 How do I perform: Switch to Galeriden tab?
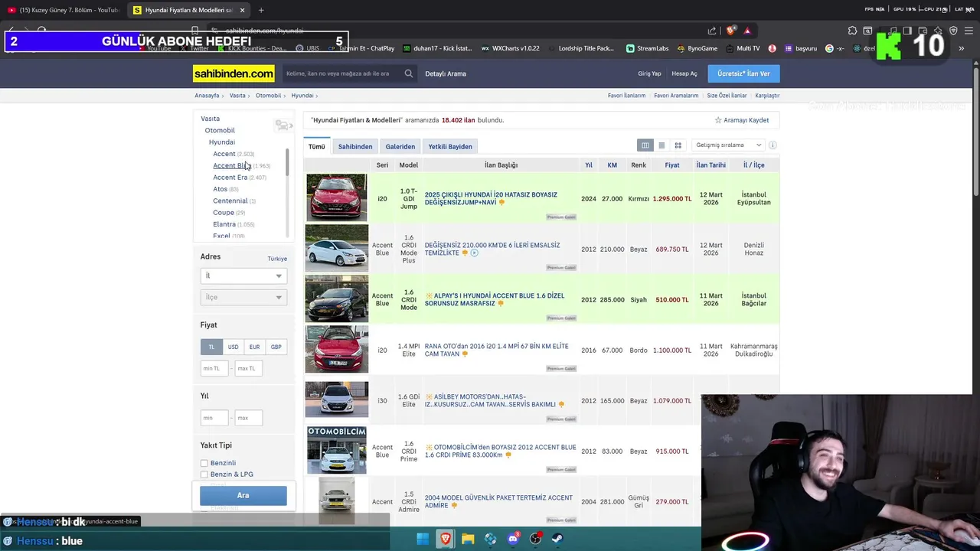400,146
